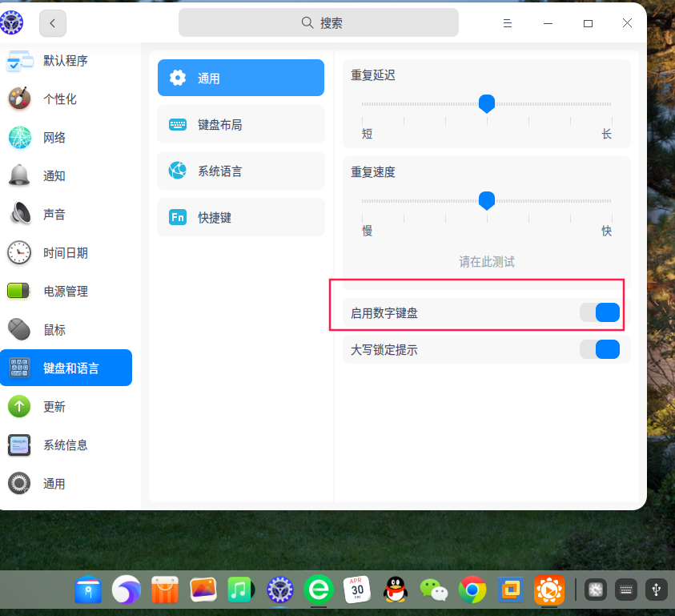Screen dimensions: 675x616
Task: Open the hamburger menu in the title bar
Action: tap(508, 23)
